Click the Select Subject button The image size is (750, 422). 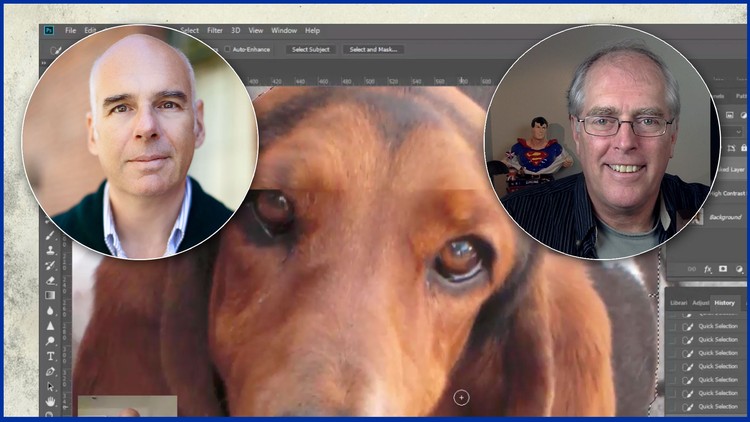pyautogui.click(x=310, y=49)
